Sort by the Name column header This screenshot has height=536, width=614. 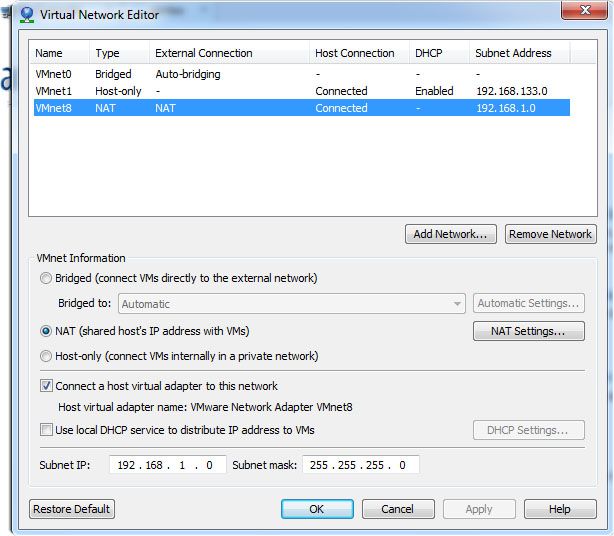point(60,53)
